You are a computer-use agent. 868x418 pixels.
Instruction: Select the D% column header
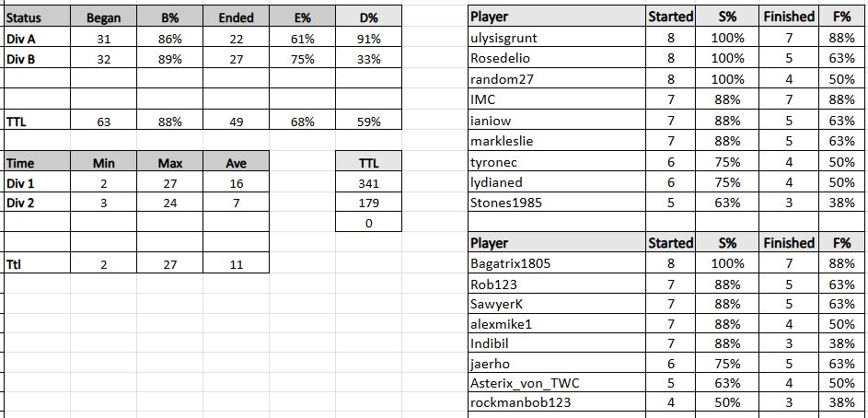[x=369, y=17]
